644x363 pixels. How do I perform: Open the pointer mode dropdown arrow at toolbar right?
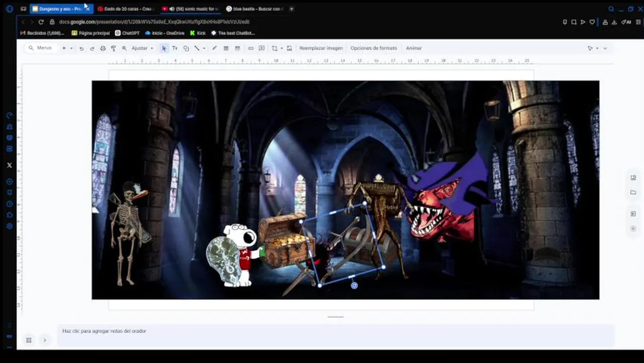597,48
